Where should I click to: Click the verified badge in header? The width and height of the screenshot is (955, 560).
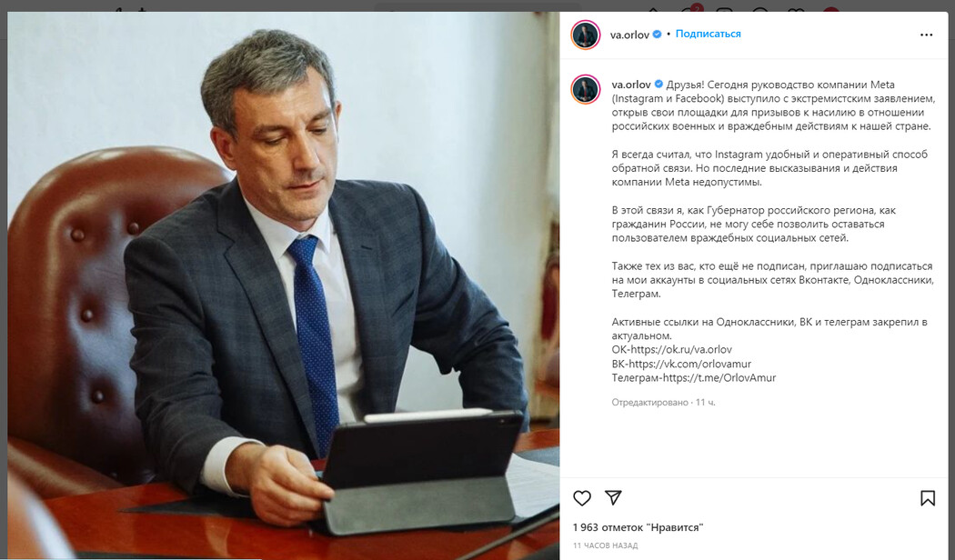point(658,34)
